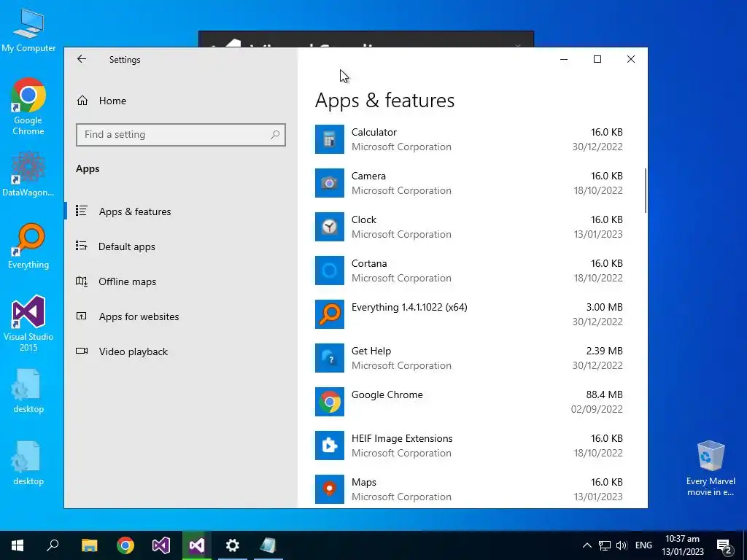Viewport: 747px width, 560px height.
Task: Open Chrome from the taskbar
Action: click(x=125, y=545)
